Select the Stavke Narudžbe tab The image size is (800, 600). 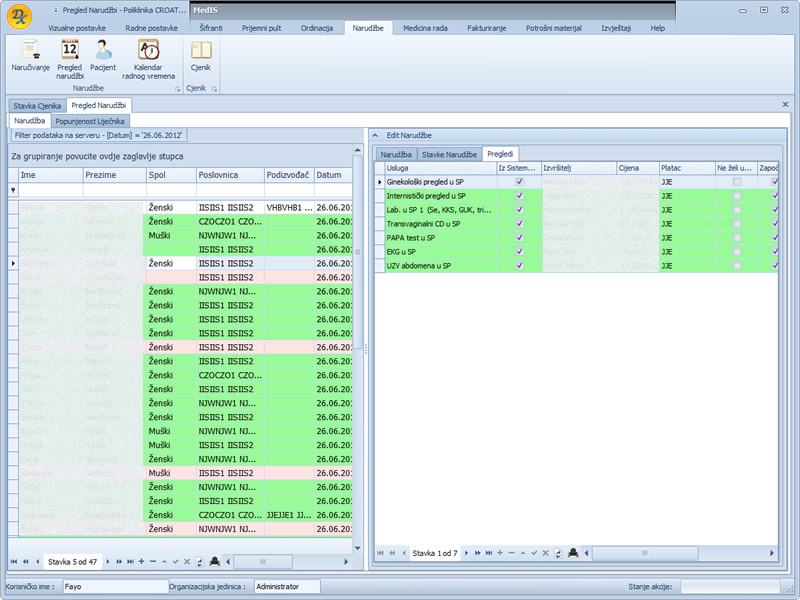point(449,154)
